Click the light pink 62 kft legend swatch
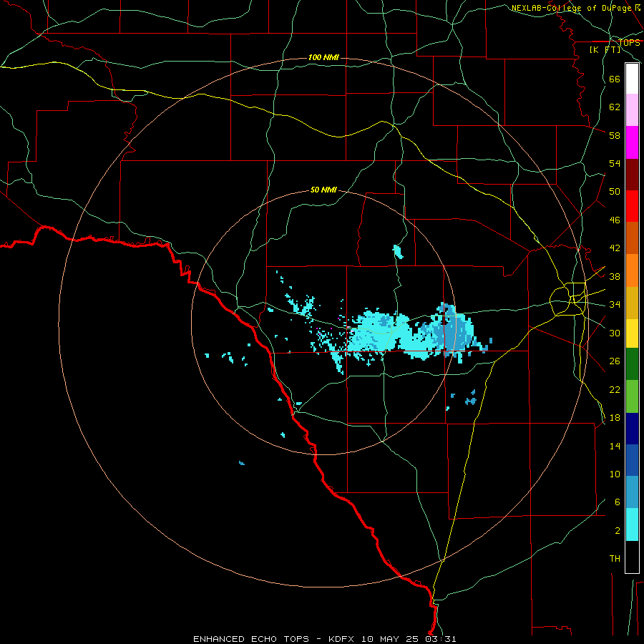 click(632, 110)
